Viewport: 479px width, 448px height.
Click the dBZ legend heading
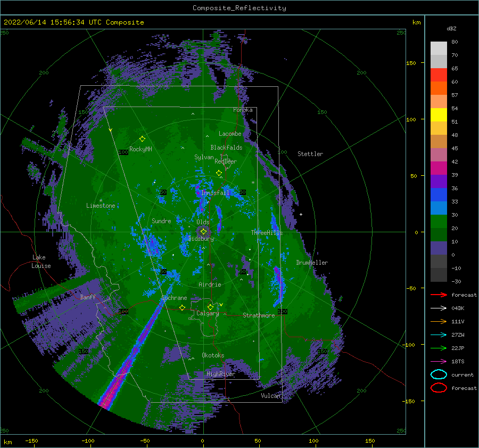(x=451, y=28)
